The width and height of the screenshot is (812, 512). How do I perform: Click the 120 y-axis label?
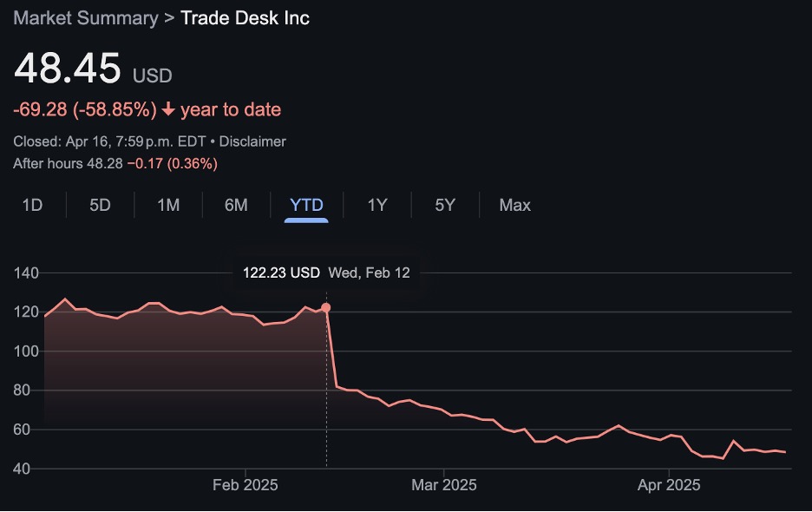[x=26, y=312]
